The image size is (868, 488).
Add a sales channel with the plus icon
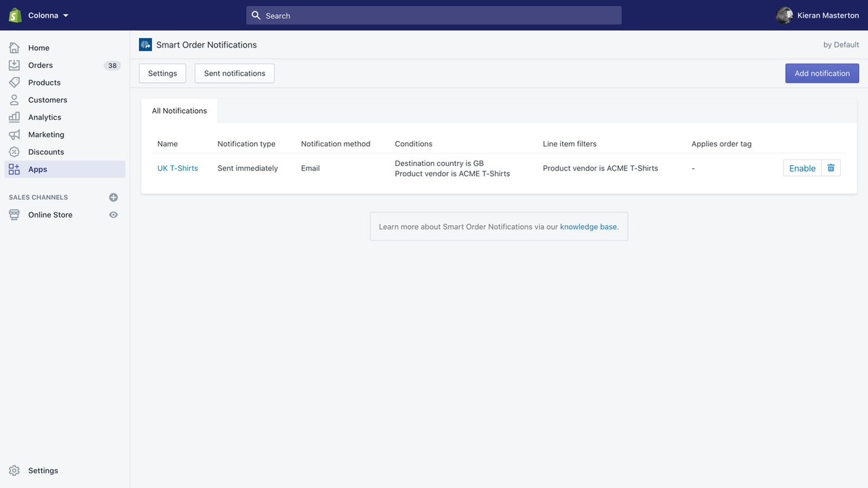click(113, 197)
